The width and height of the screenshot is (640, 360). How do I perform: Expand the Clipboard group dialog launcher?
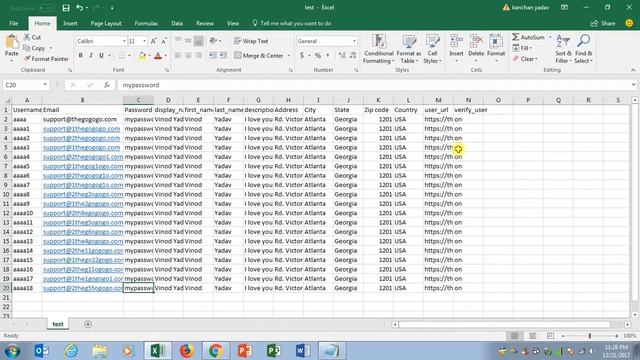[70, 70]
